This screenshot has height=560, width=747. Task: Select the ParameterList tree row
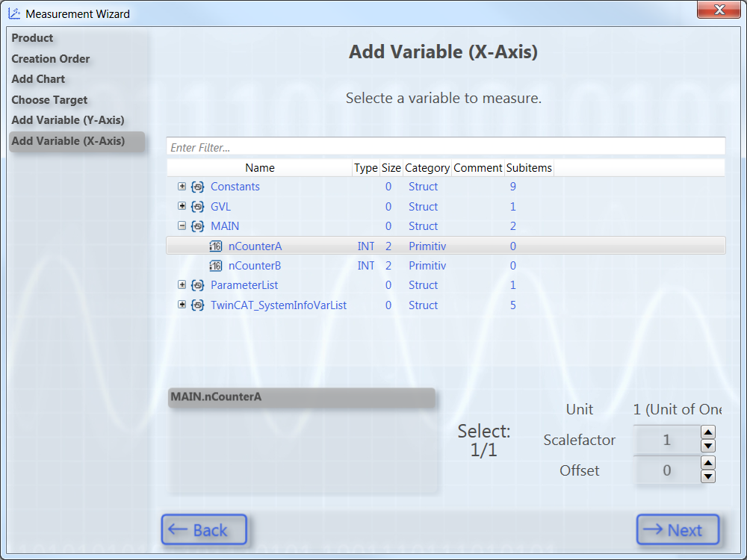click(446, 285)
